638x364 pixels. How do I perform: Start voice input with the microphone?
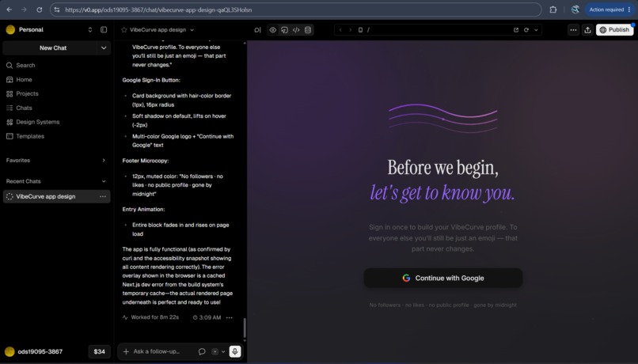click(x=235, y=351)
